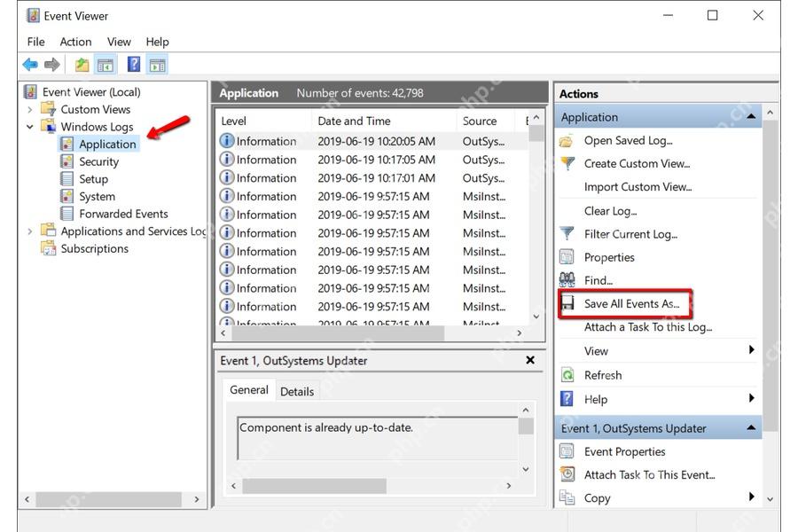This screenshot has height=532, width=798.
Task: Open the Help submenu arrow in Actions
Action: click(751, 398)
